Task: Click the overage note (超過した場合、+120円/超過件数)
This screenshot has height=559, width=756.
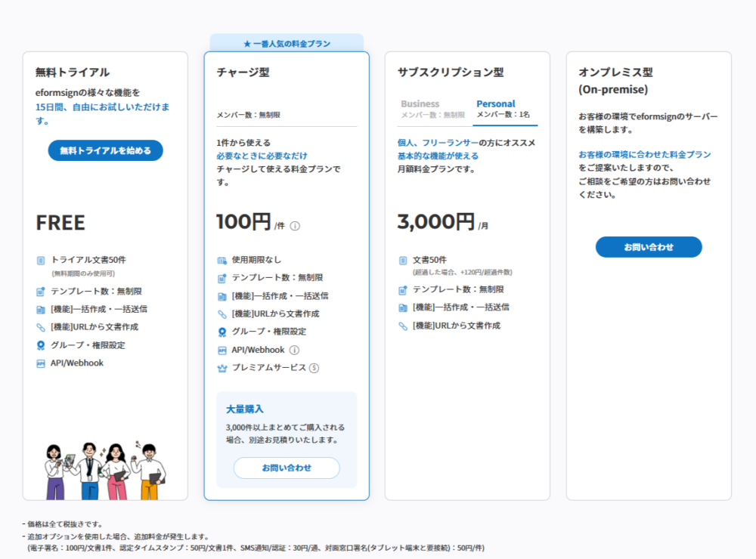Action: [463, 272]
